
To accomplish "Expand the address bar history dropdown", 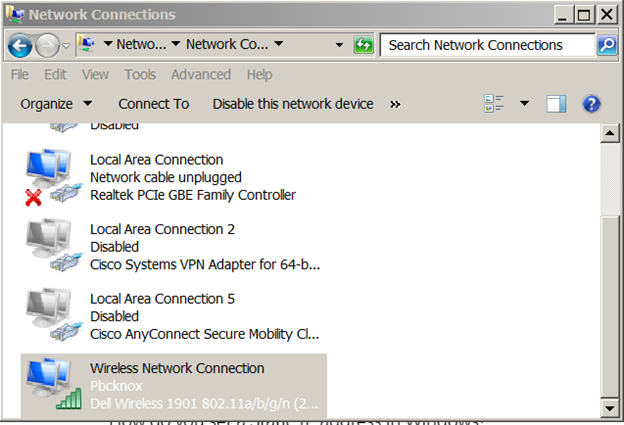I will [x=339, y=45].
